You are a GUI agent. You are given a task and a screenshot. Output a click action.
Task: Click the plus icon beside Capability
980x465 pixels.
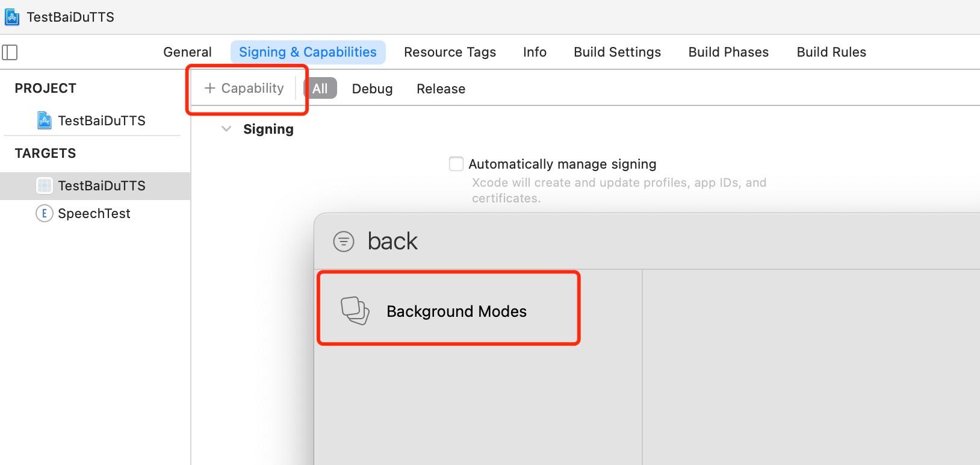209,89
